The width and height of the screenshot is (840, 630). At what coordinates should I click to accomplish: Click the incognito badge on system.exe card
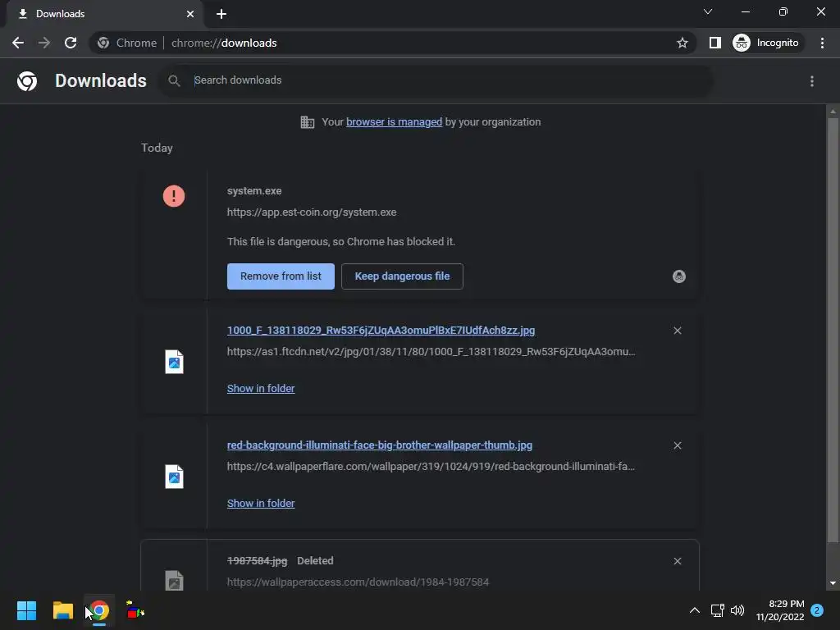coord(678,276)
